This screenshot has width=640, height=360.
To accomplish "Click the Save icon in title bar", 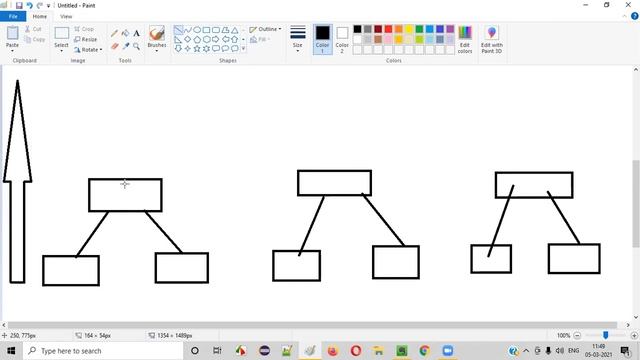I will pos(19,5).
